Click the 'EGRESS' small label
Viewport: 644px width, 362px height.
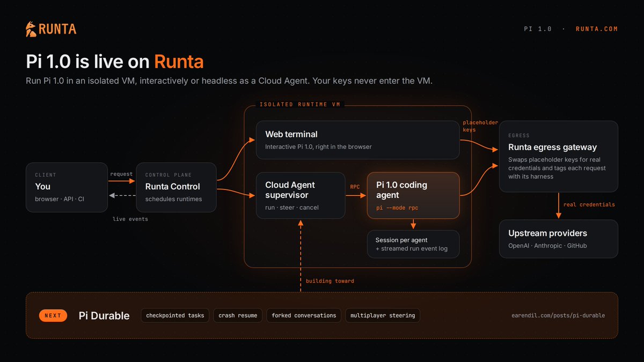(519, 136)
